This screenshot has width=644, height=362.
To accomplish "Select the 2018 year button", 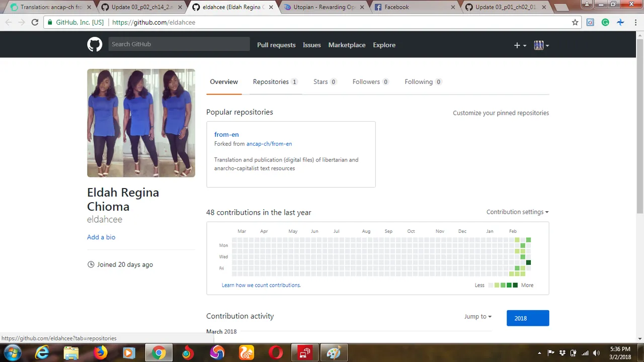I will coord(528,318).
